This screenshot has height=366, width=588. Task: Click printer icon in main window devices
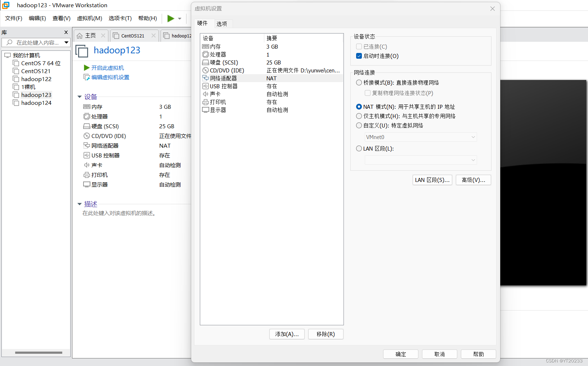tap(87, 175)
